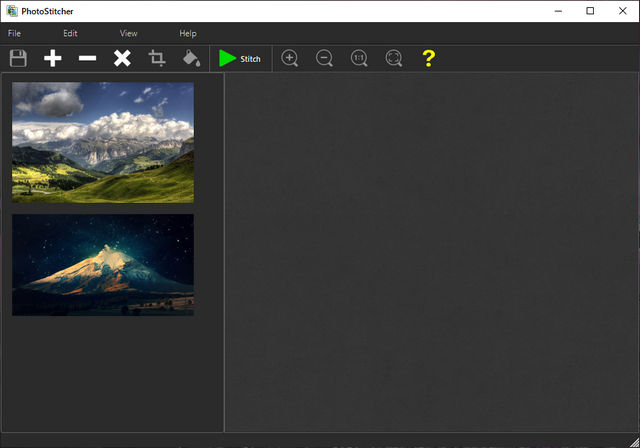Open the File menu
Viewport: 640px width, 448px height.
(14, 34)
